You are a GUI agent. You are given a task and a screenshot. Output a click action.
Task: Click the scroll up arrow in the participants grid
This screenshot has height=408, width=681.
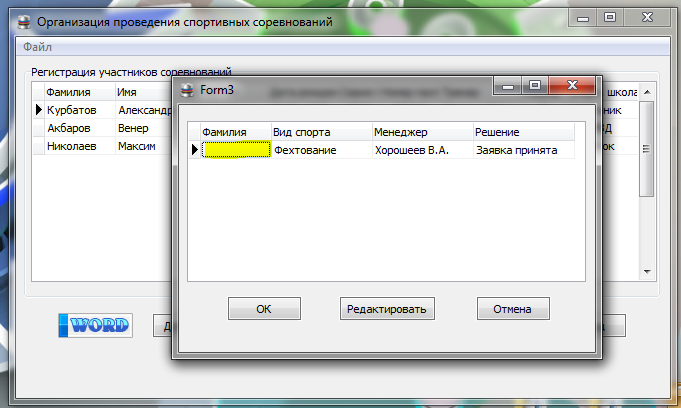coord(647,92)
